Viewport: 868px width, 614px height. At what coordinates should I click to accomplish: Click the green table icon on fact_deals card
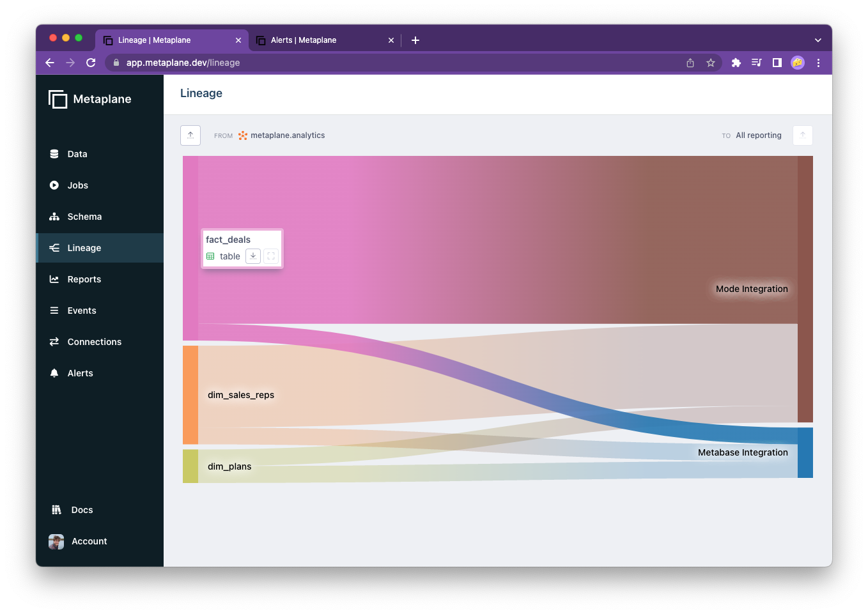[x=210, y=256]
